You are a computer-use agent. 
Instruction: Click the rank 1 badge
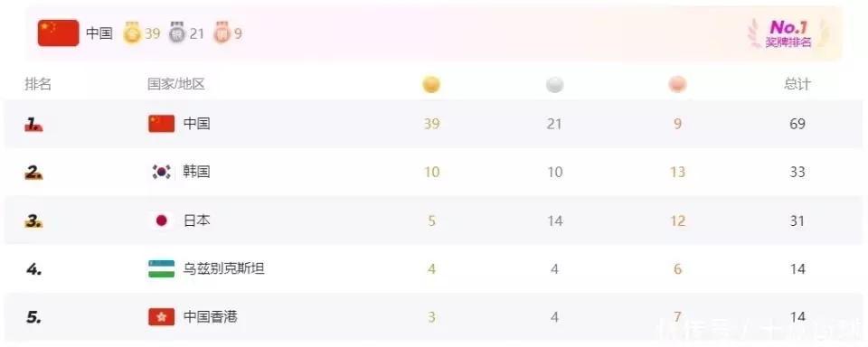(x=33, y=125)
